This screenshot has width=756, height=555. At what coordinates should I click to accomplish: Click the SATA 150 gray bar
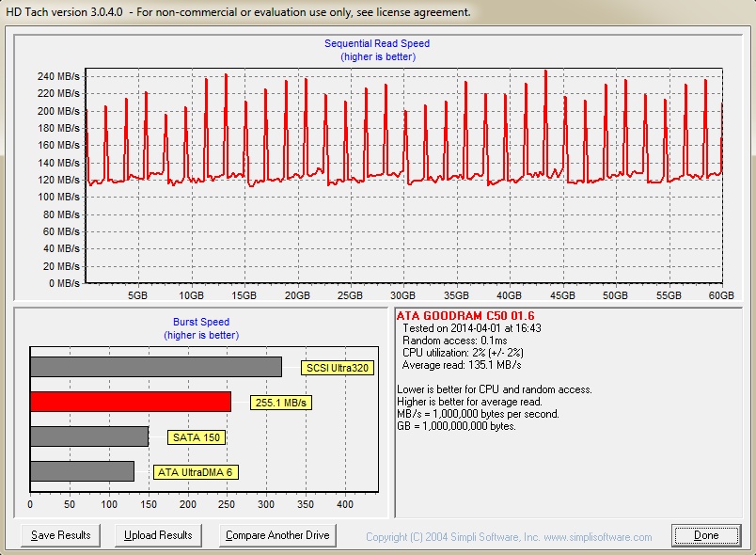tap(89, 436)
